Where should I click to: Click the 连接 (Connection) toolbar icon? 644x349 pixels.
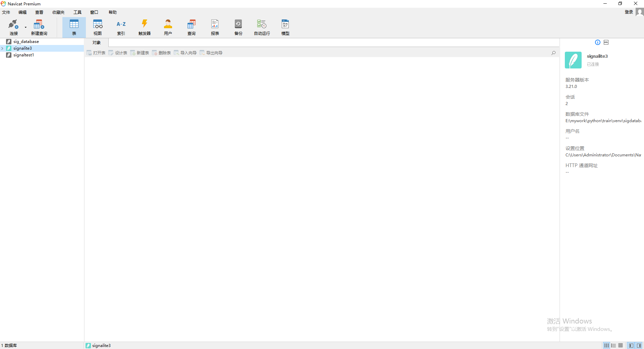tap(13, 27)
